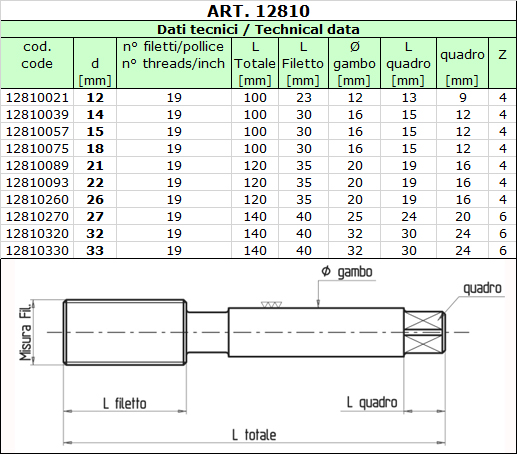Select the 'Dati tecnici / Technical data' header

tap(258, 29)
